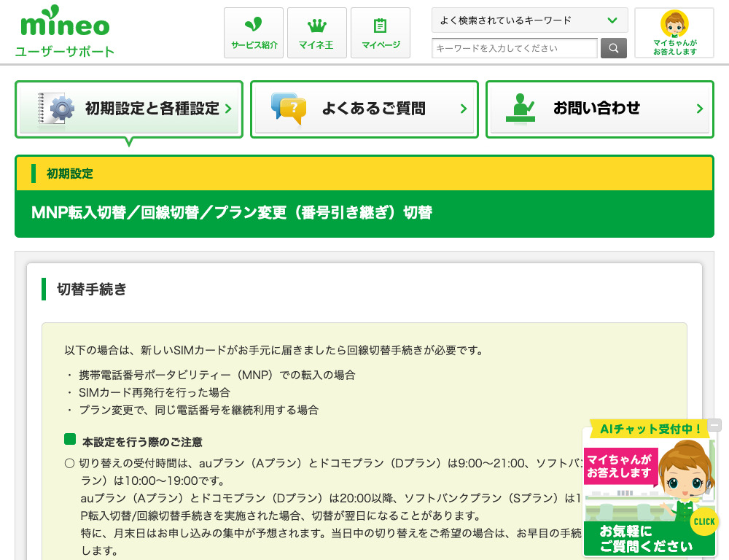
Task: Click the yellow CLICK chat badge
Action: click(704, 521)
